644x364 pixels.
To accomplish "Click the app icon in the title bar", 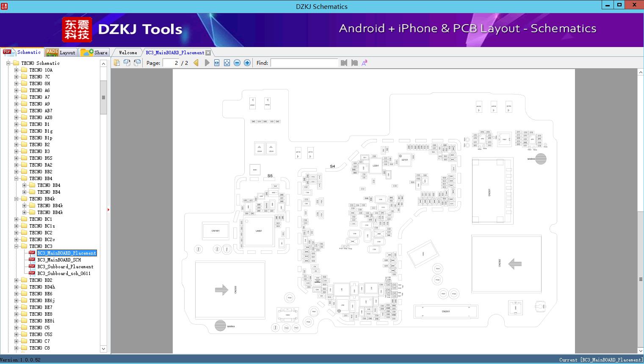I will (4, 6).
